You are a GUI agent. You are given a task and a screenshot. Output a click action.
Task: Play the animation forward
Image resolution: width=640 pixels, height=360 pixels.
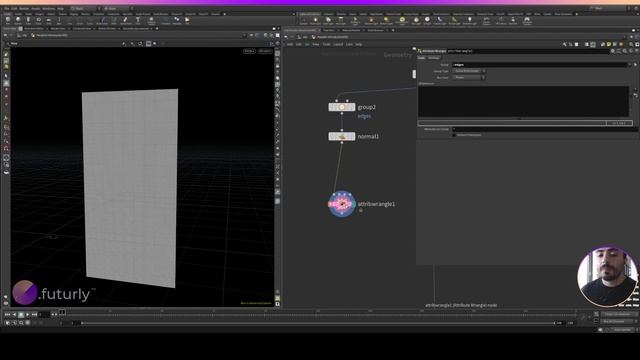tap(27, 315)
